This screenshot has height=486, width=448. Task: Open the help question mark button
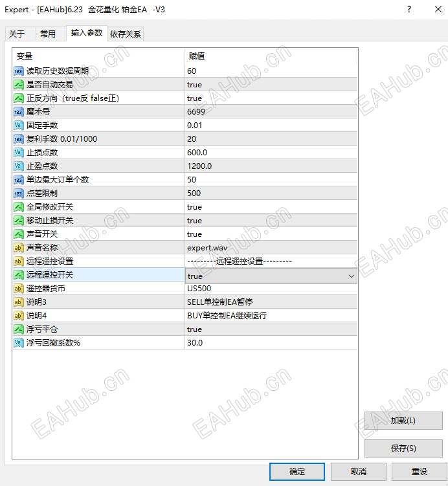coord(409,9)
